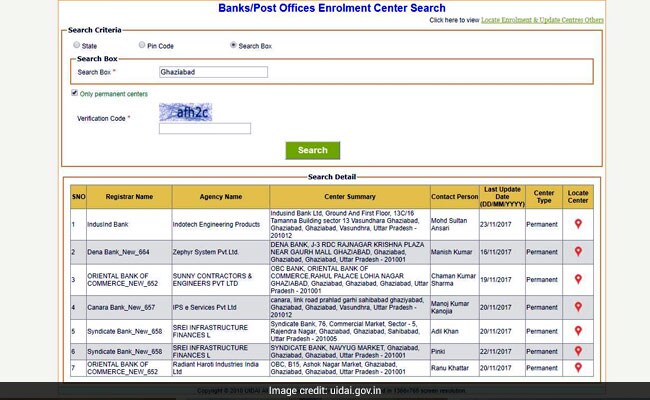Open Locate Enrolment & Update Centres Others link
Viewport: 650px width, 400px height.
(x=542, y=20)
